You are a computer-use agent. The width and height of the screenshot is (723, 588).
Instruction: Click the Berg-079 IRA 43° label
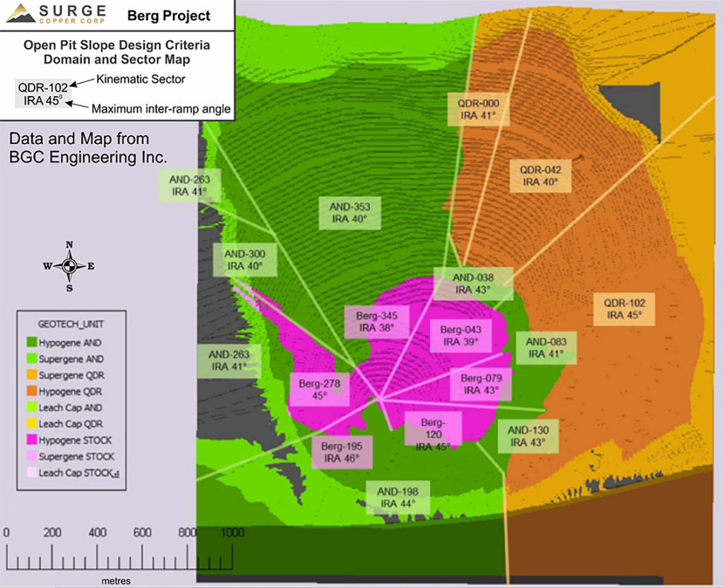tap(481, 383)
